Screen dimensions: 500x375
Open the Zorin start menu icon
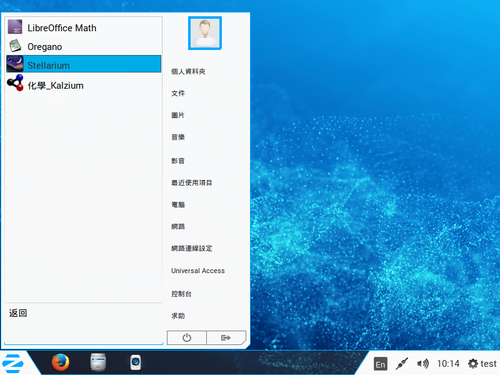[13, 363]
